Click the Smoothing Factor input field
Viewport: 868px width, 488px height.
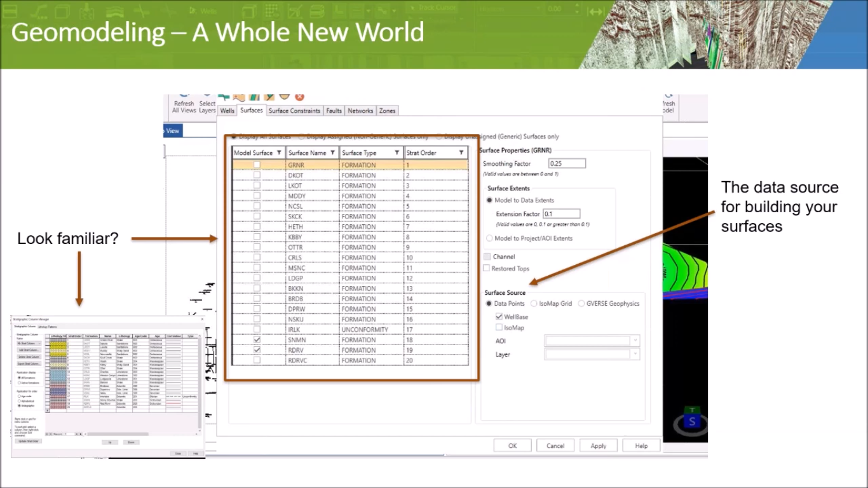coord(566,163)
